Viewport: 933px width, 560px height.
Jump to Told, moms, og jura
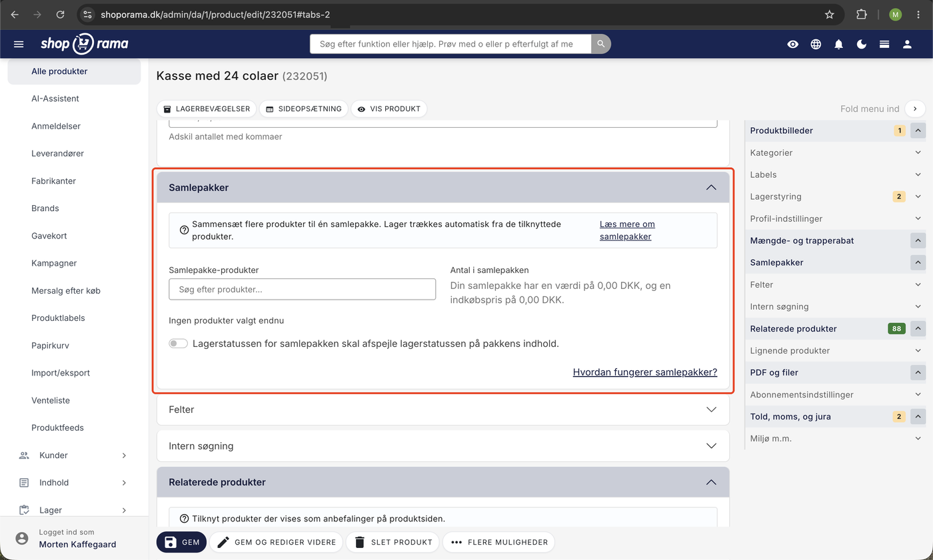coord(790,416)
